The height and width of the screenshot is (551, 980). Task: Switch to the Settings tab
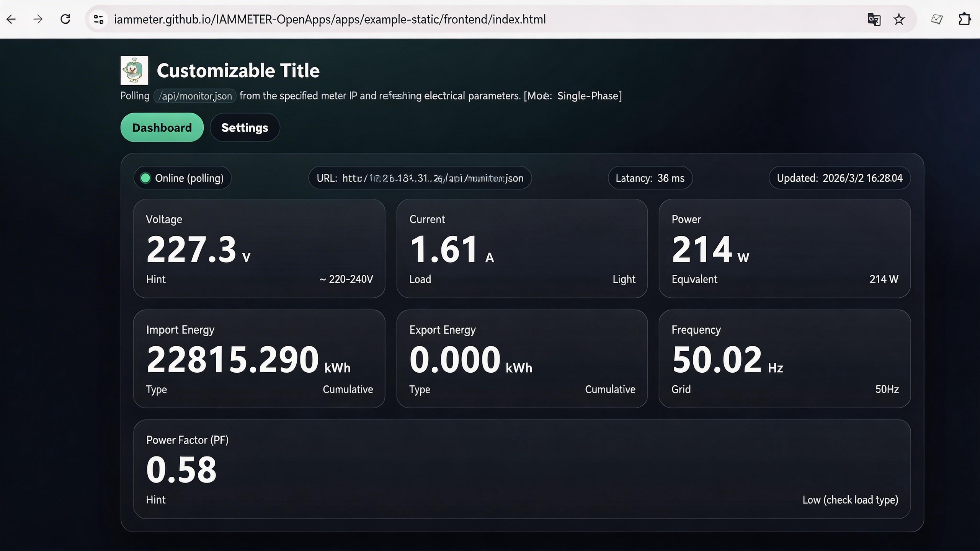click(x=245, y=127)
